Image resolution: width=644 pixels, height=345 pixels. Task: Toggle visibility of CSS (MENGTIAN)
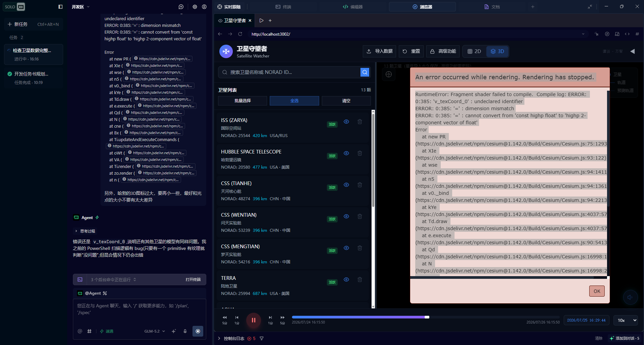tap(346, 248)
